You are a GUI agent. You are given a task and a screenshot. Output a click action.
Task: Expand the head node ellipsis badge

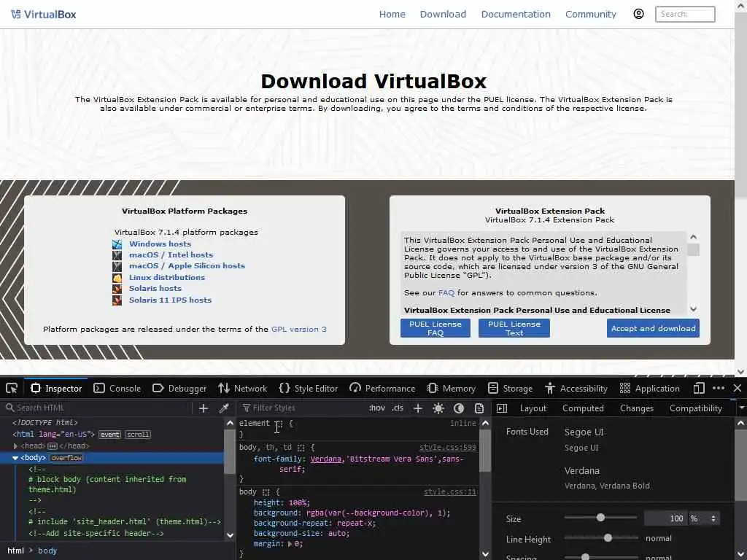click(53, 446)
